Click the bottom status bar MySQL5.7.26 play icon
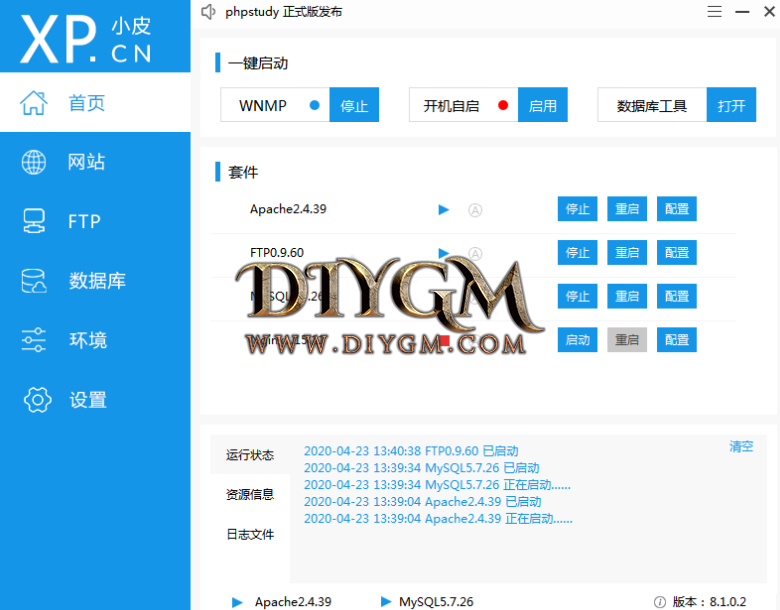780x610 pixels. (386, 602)
